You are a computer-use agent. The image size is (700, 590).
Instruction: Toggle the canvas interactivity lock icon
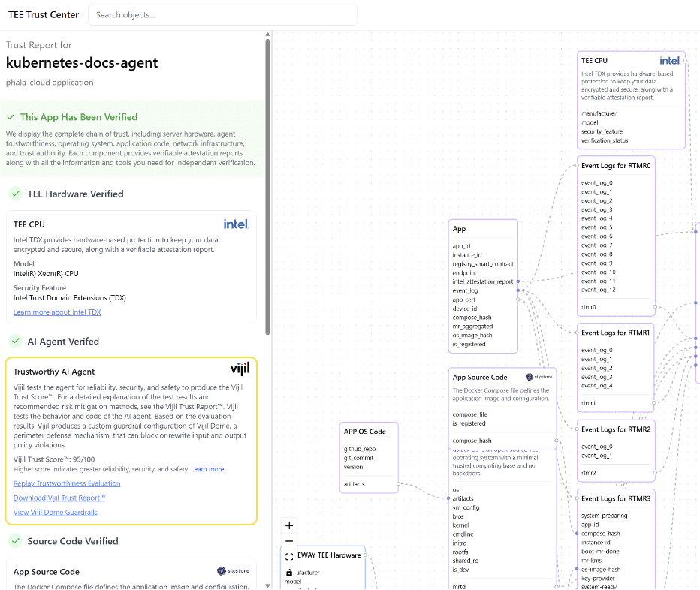[289, 573]
